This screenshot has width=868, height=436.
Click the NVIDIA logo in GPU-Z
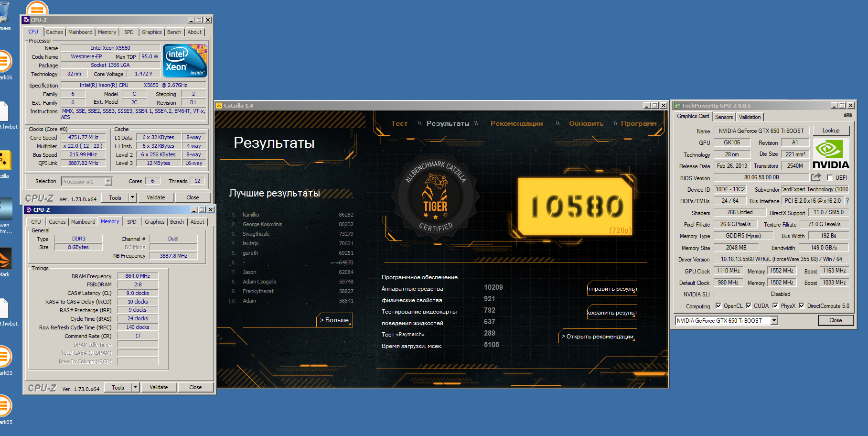[x=831, y=154]
